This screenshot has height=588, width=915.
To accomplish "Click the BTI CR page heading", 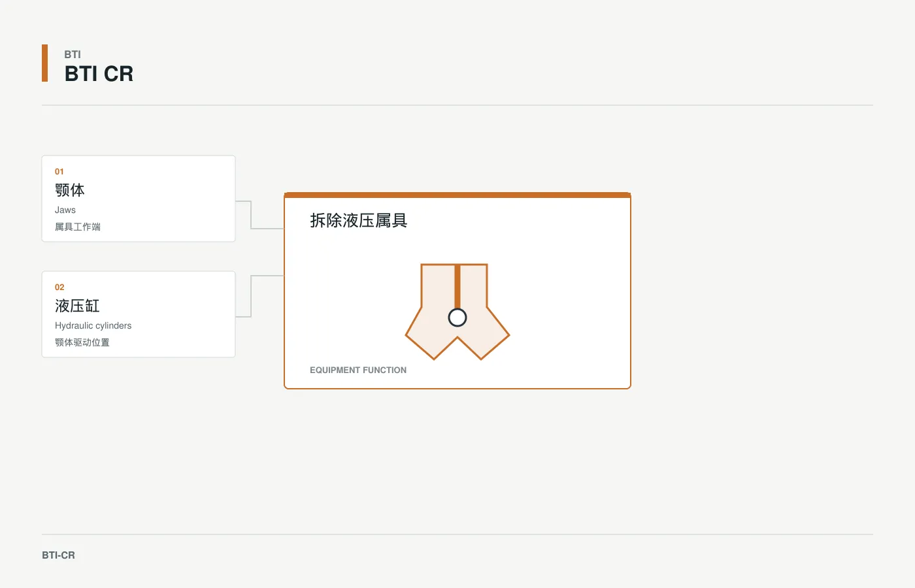I will click(x=99, y=74).
